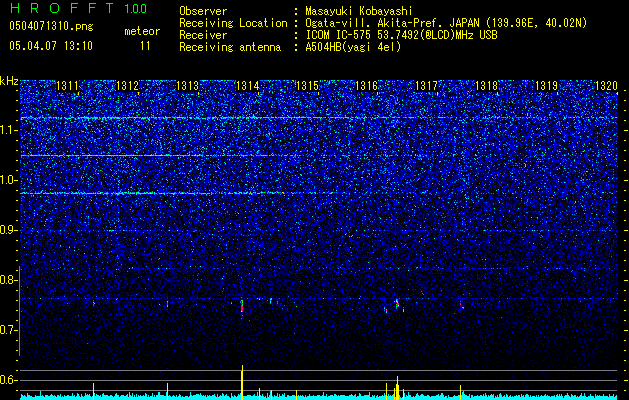Click the meteor echo cluster after 1316
This screenshot has width=629, height=400.
click(396, 304)
